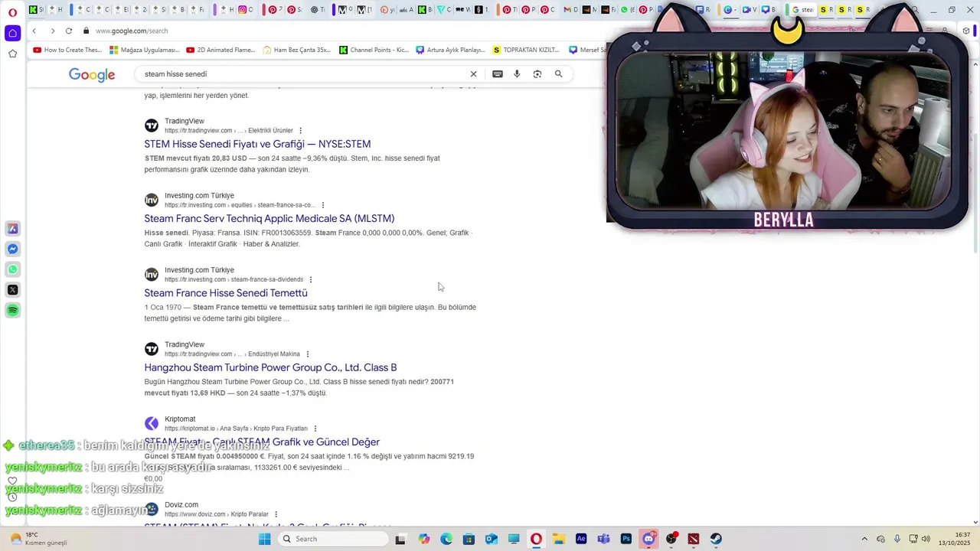Open Aria AI in the Opera sidebar

tap(12, 229)
